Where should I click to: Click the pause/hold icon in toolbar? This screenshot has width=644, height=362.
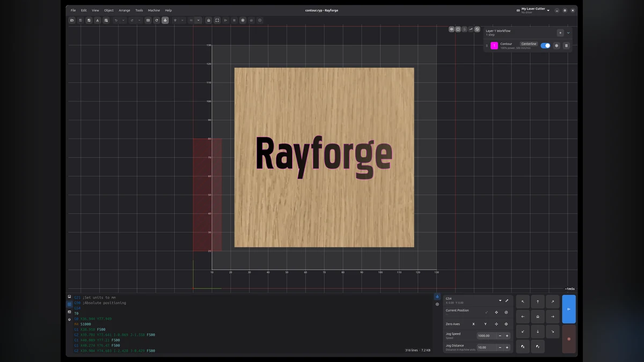[x=234, y=20]
